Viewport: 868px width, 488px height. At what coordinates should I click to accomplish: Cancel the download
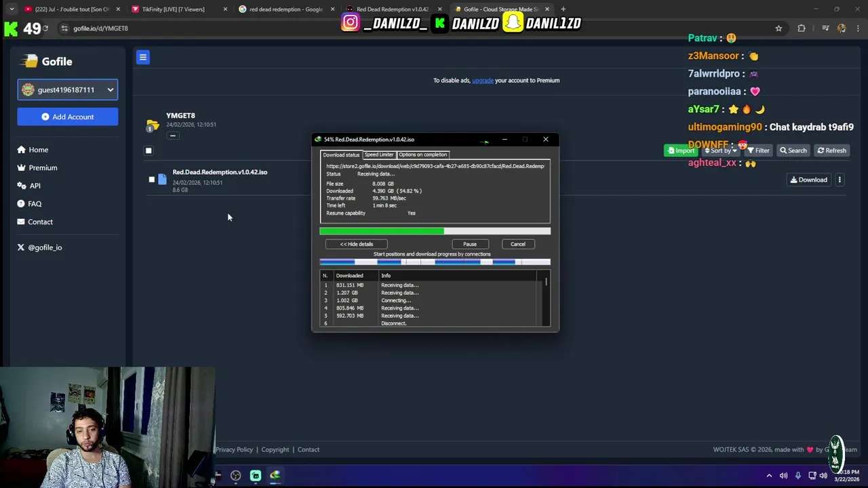(517, 244)
